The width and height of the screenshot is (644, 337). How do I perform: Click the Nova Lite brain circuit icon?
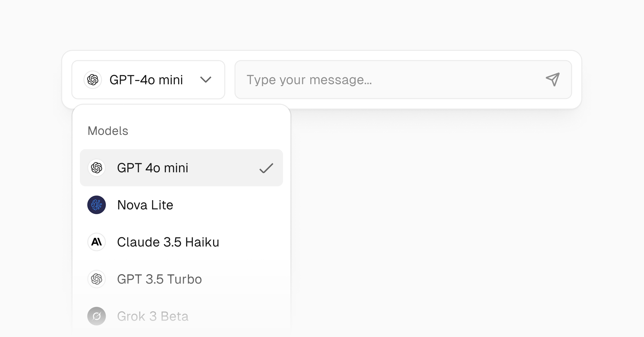click(x=97, y=205)
